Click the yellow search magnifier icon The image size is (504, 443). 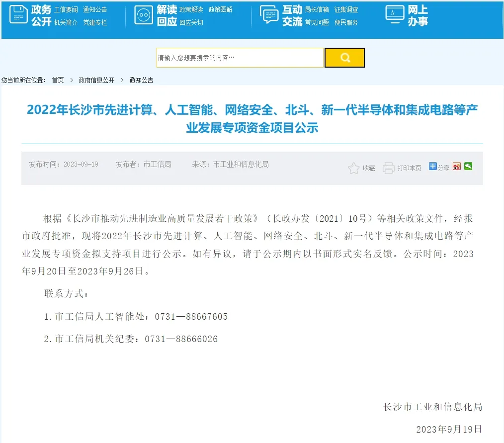[344, 58]
